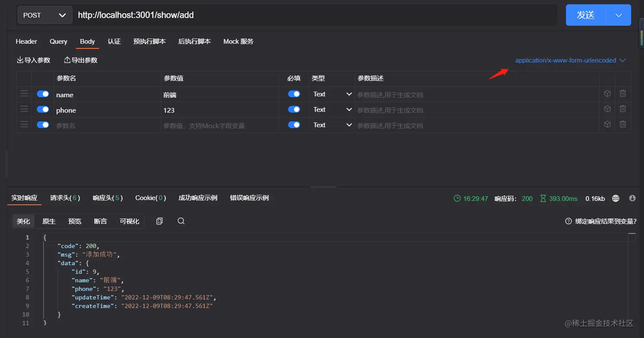
Task: Click 导入参数 to import parameters
Action: [x=33, y=60]
